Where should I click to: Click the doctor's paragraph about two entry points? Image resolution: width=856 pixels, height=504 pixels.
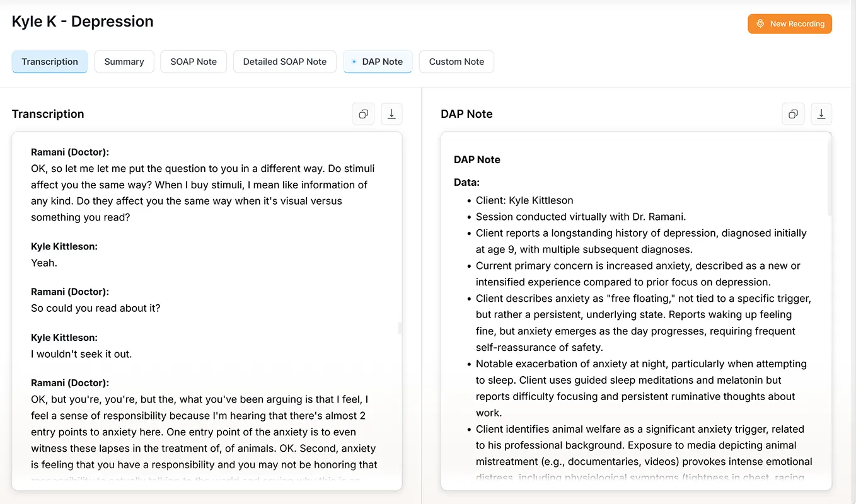pyautogui.click(x=204, y=440)
